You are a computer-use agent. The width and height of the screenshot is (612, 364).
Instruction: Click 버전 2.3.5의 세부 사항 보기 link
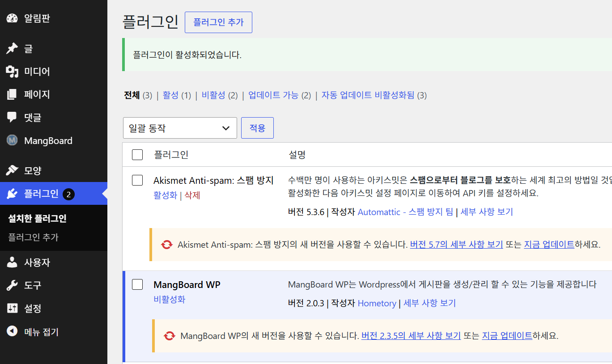(411, 335)
